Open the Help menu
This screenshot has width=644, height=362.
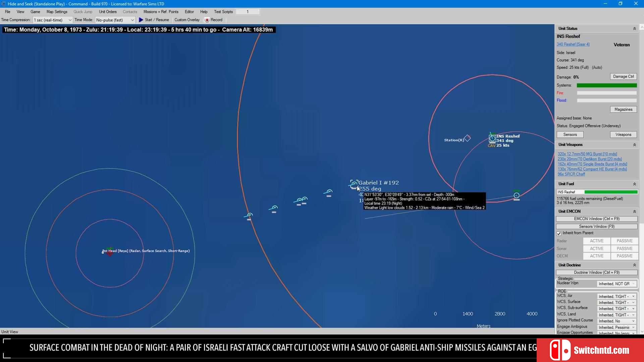point(204,12)
